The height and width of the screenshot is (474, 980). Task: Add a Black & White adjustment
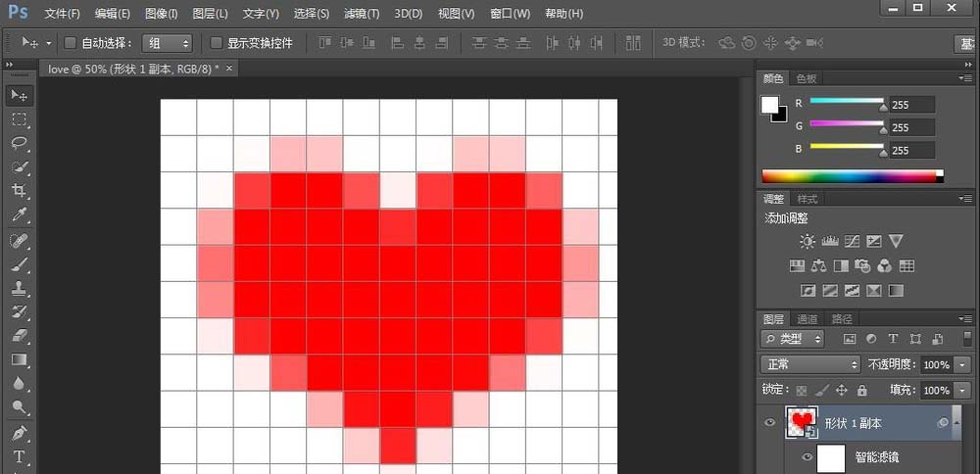[841, 266]
